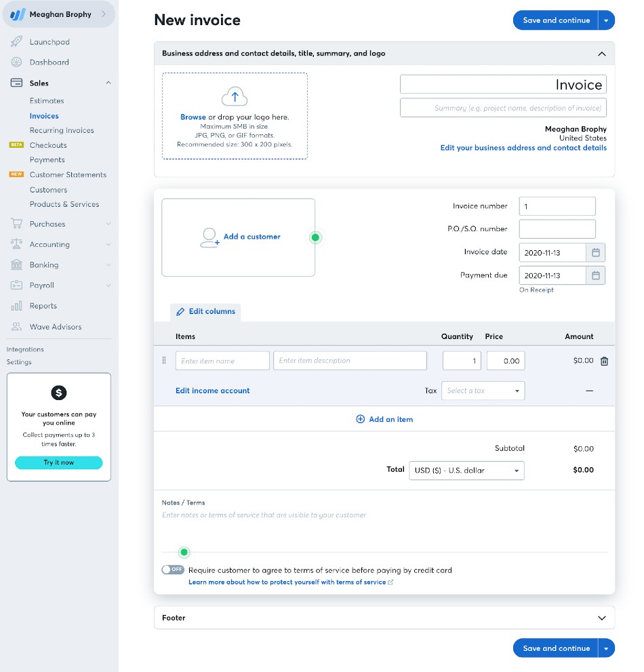Click the green hotspot beside customer box
The width and height of the screenshot is (644, 672).
point(315,237)
